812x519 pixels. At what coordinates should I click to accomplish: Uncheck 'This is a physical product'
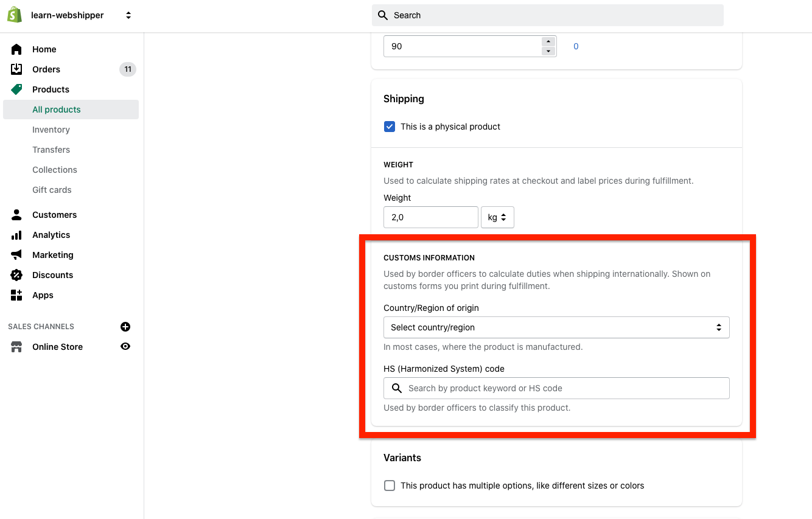pos(390,127)
